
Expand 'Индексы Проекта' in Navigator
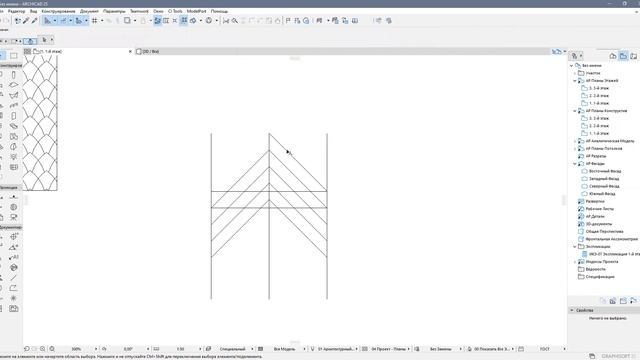575,262
